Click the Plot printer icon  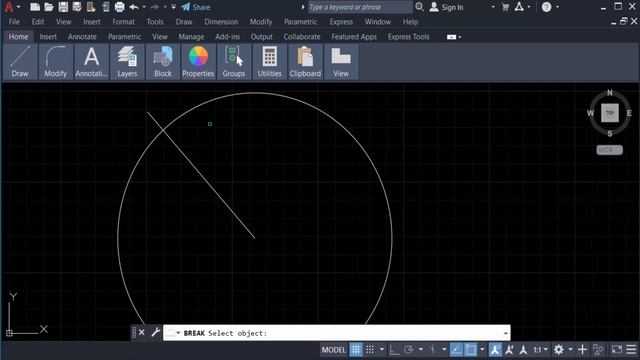pyautogui.click(x=119, y=7)
